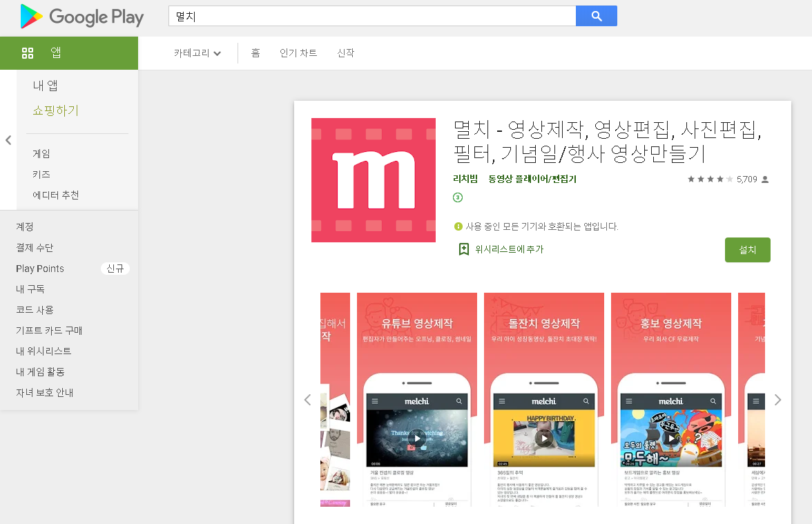Open Play Points link
The width and height of the screenshot is (812, 524).
coord(40,268)
